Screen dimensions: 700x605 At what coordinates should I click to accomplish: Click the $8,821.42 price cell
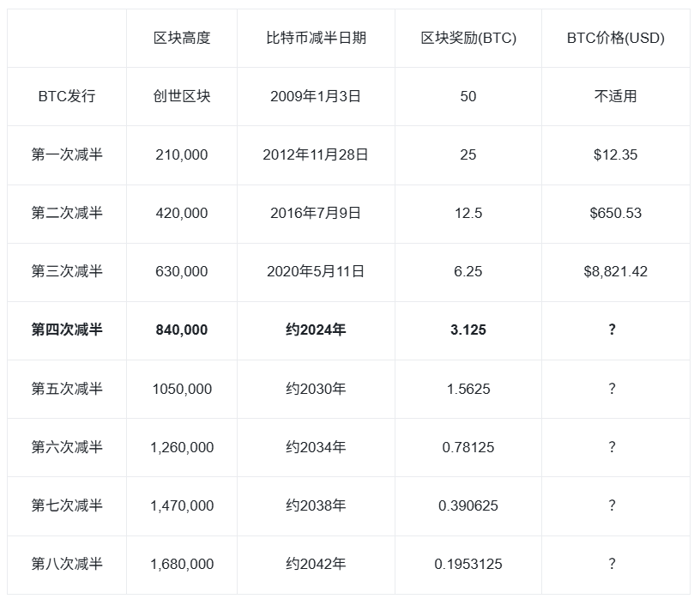[x=615, y=271]
